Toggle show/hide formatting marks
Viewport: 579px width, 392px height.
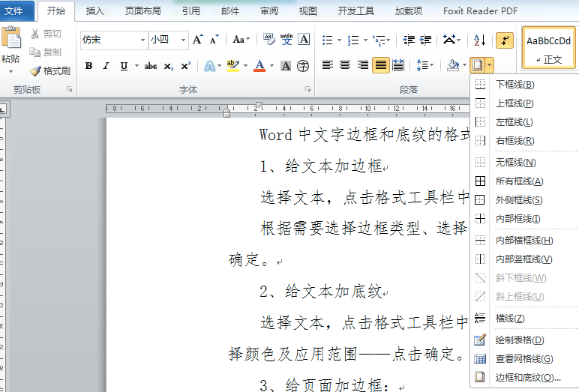505,40
